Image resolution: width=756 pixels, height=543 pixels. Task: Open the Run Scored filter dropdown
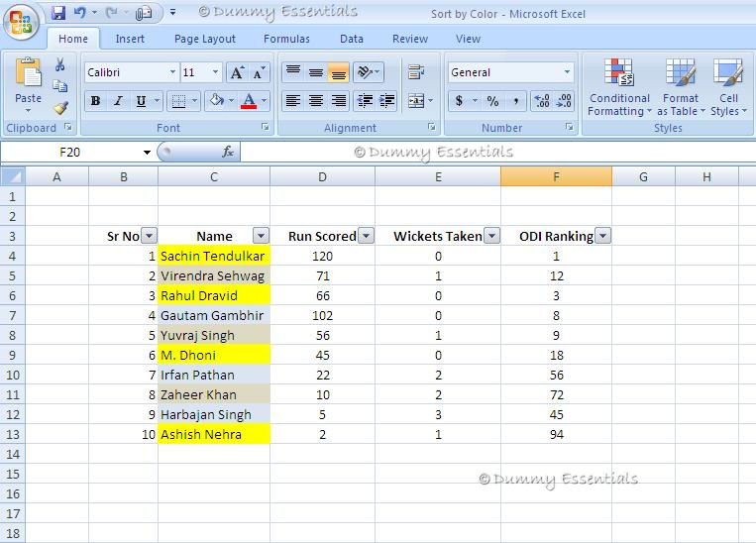pos(366,236)
